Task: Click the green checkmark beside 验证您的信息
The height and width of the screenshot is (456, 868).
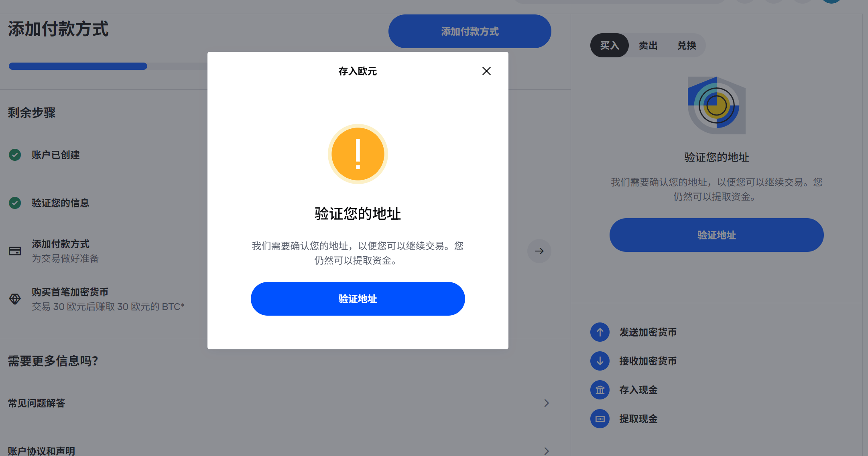Action: [x=15, y=203]
